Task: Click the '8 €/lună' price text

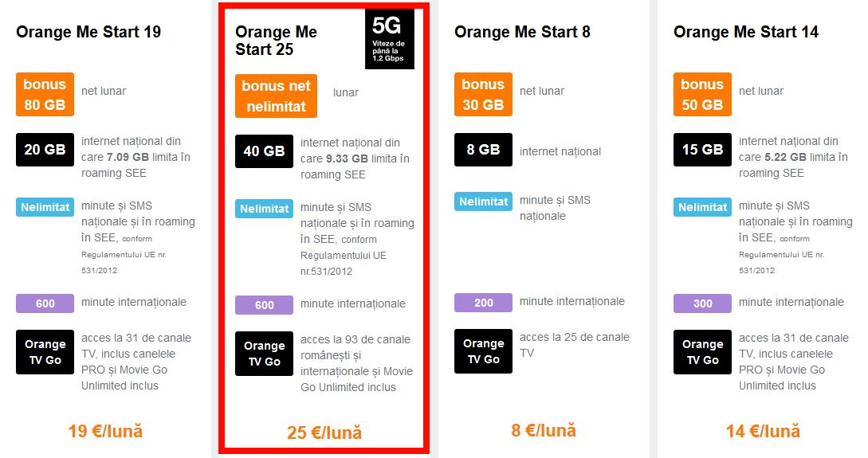Action: (x=544, y=430)
